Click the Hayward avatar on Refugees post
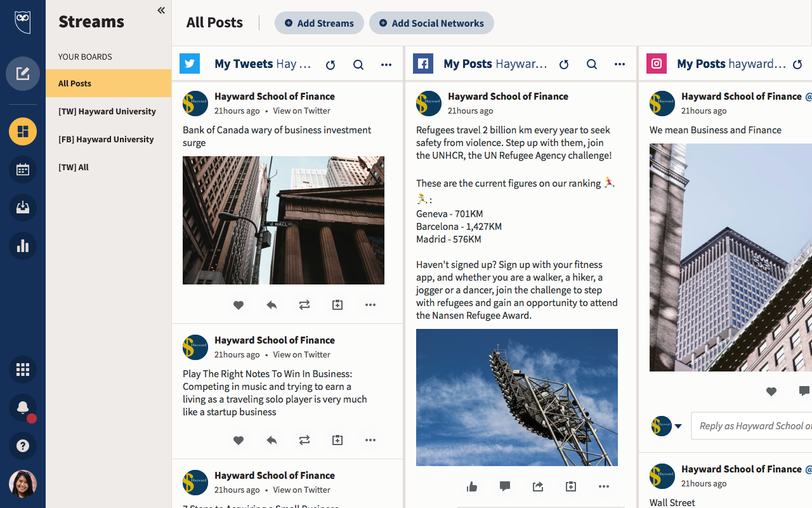 [x=429, y=103]
